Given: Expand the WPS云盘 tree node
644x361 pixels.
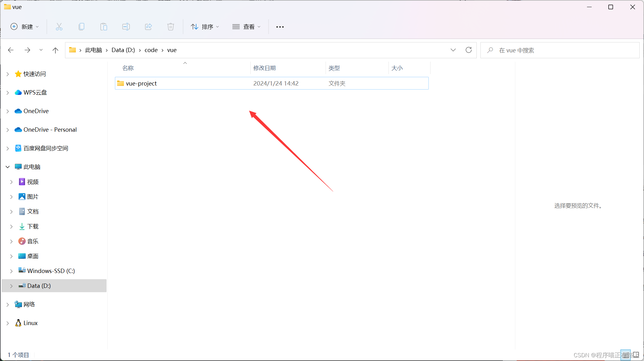Looking at the screenshot, I should click(8, 93).
